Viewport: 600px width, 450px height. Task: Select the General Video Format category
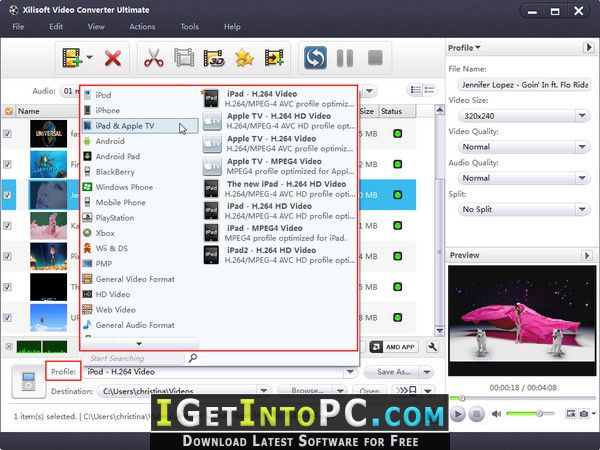coord(140,279)
